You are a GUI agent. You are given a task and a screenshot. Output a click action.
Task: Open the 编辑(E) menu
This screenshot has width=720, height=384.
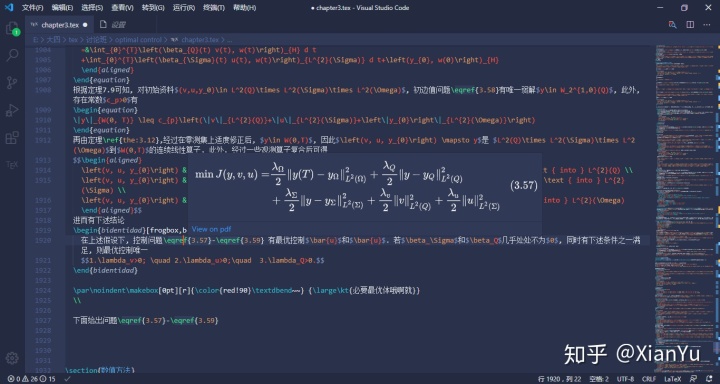[x=62, y=8]
